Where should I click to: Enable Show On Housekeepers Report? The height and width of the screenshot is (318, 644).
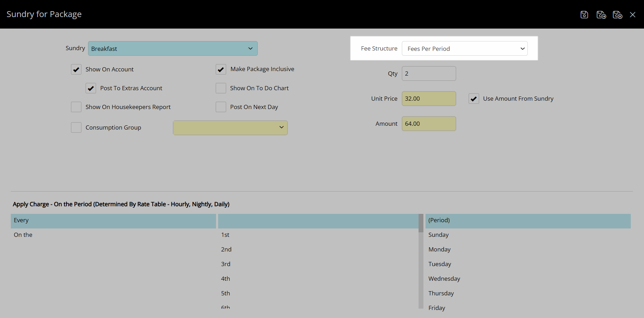pyautogui.click(x=76, y=107)
